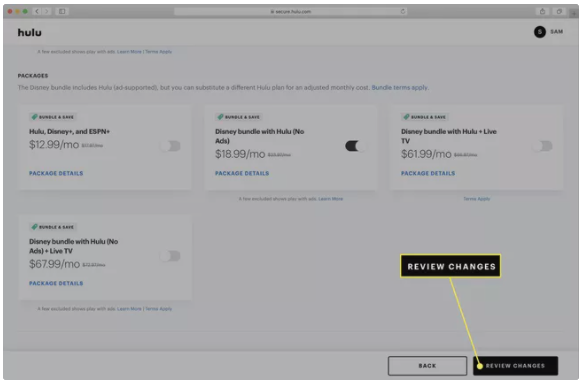Open Learn More link at page top
Screen dimensions: 583x382
tap(129, 52)
